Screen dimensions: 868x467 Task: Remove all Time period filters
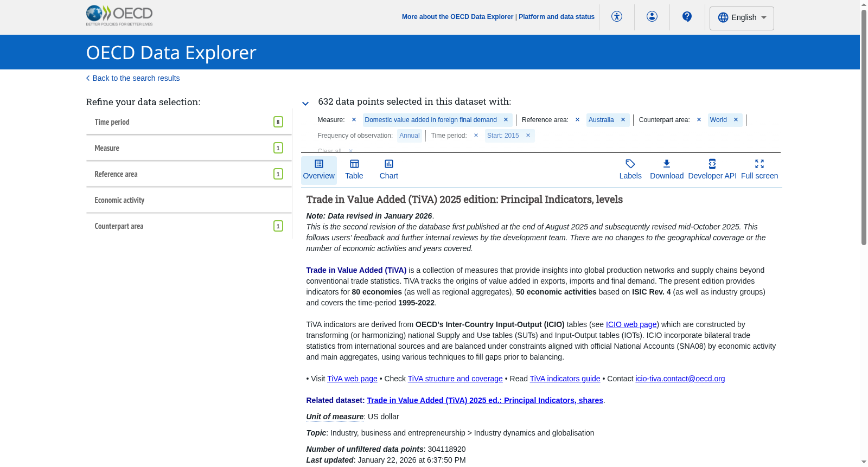point(476,136)
